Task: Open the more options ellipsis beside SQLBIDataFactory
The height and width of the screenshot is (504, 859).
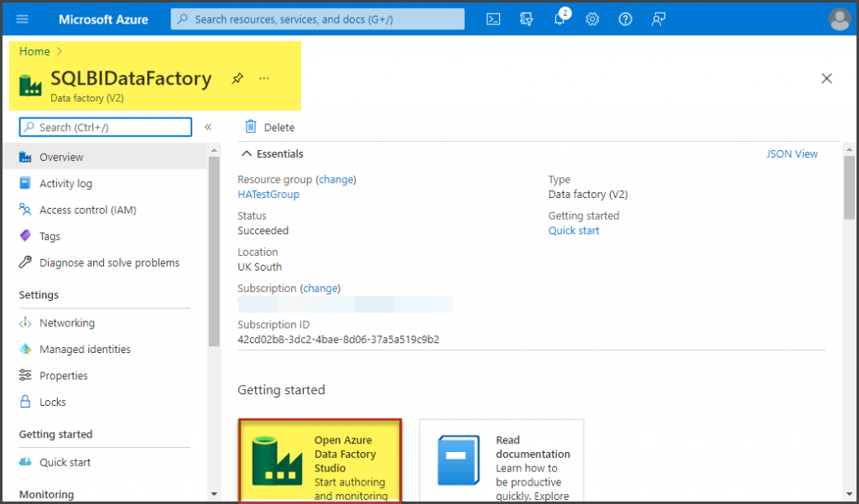Action: [264, 78]
